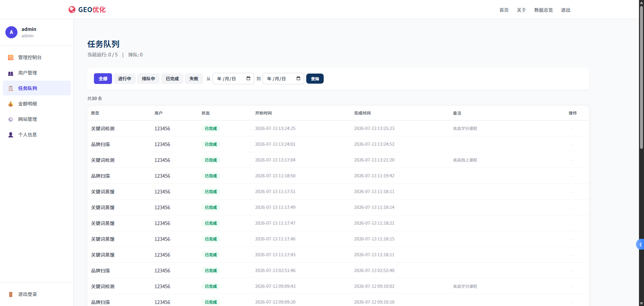
Task: Click start time 2026-07-13 02:51:46
Action: (x=275, y=270)
